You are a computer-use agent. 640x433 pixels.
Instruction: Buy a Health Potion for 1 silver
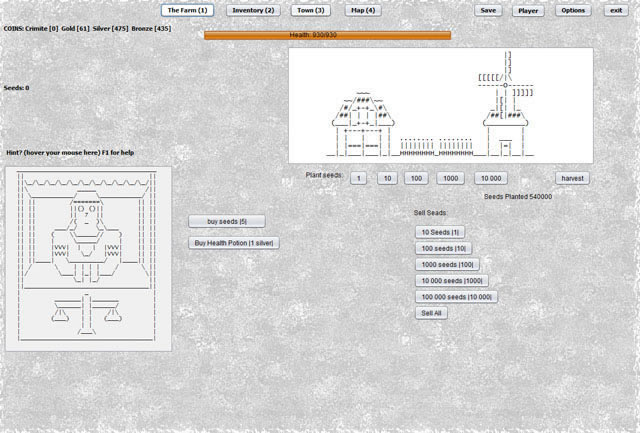pyautogui.click(x=235, y=243)
